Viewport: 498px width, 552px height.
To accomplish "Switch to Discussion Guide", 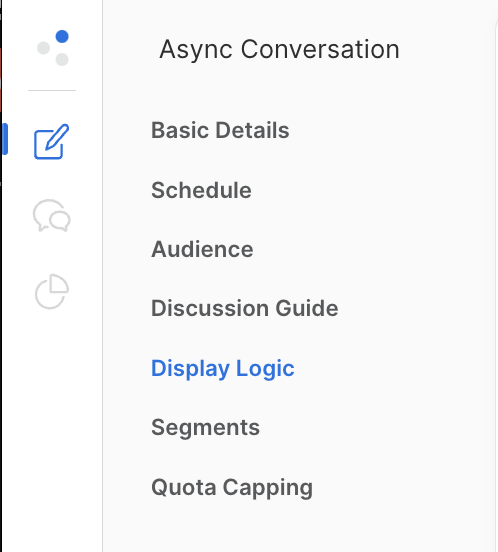I will 245,308.
